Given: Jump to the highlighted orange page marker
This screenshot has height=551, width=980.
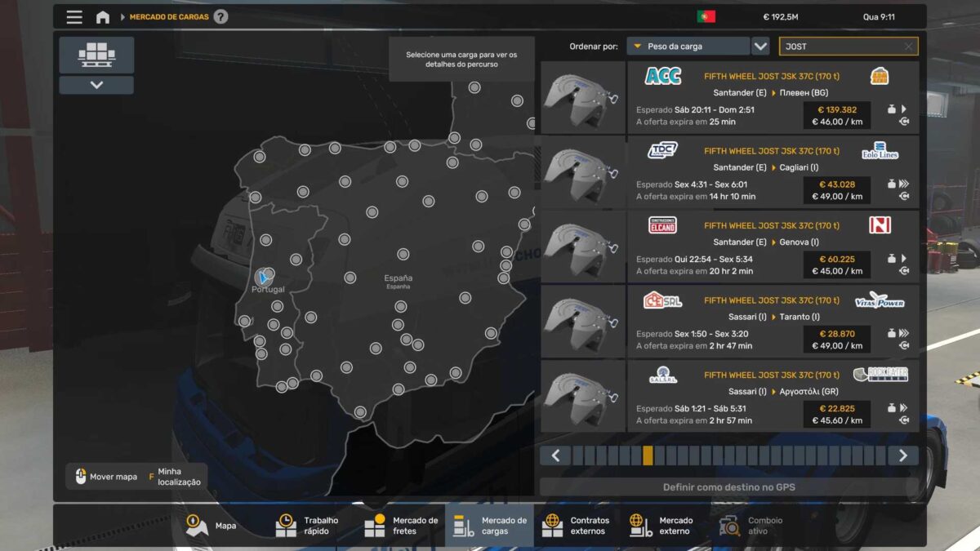Looking at the screenshot, I should [648, 455].
